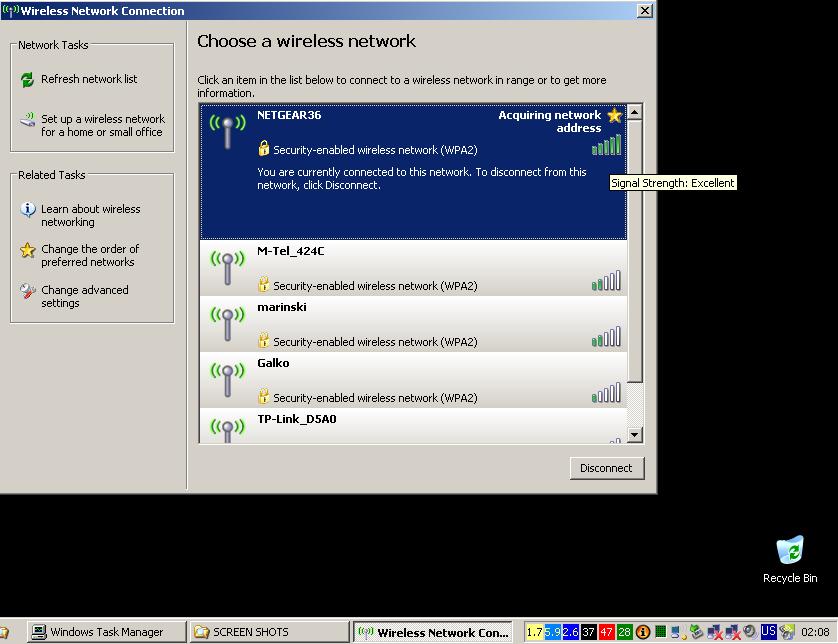Click the wrench icon beside Change advanced settings
The image size is (838, 644).
pos(27,291)
